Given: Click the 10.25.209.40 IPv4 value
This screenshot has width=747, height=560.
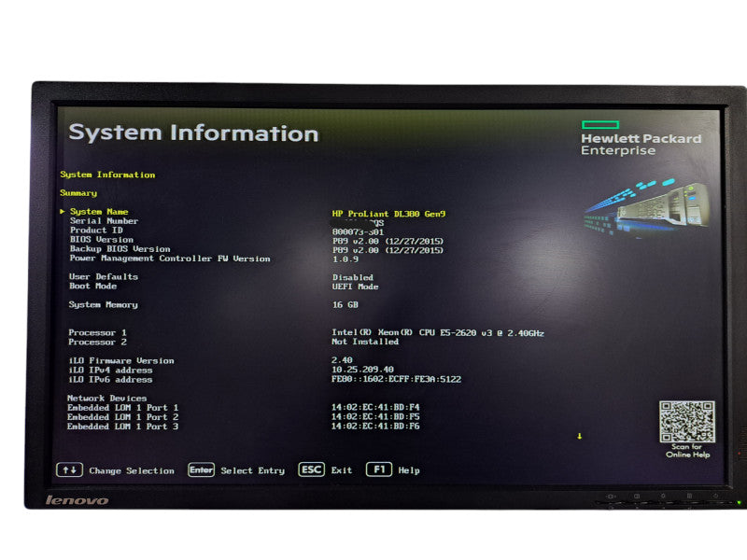Looking at the screenshot, I should tap(362, 370).
